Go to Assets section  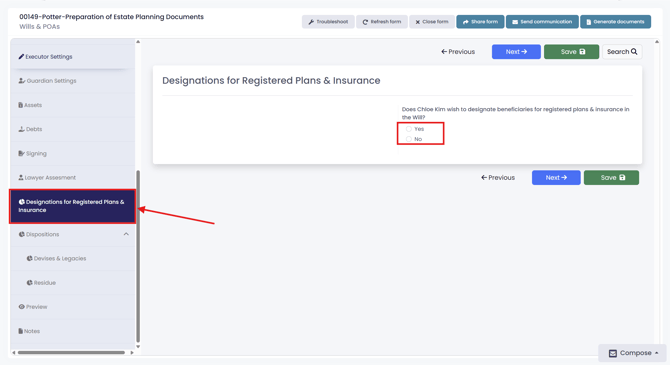coord(72,105)
